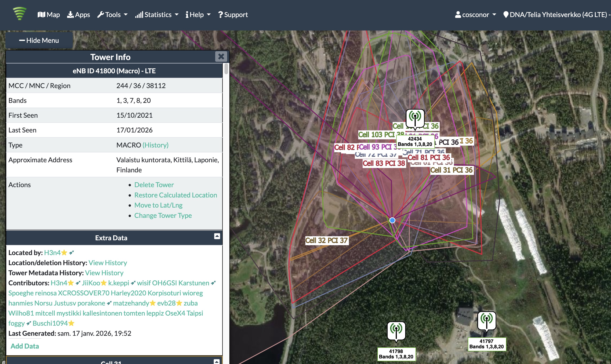611x364 pixels.
Task: Open the cosconor account dropdown
Action: click(475, 15)
